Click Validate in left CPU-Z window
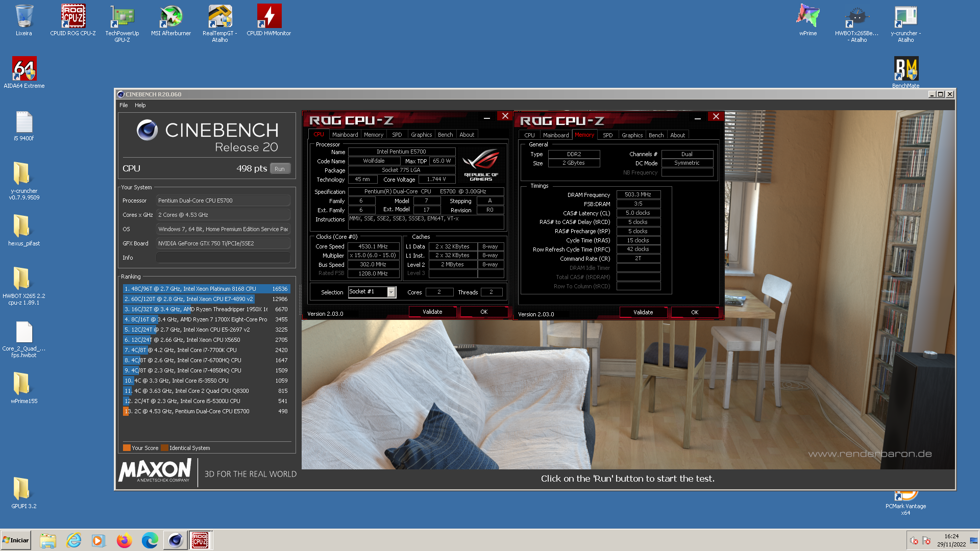Screen dimensions: 980x551 point(432,312)
